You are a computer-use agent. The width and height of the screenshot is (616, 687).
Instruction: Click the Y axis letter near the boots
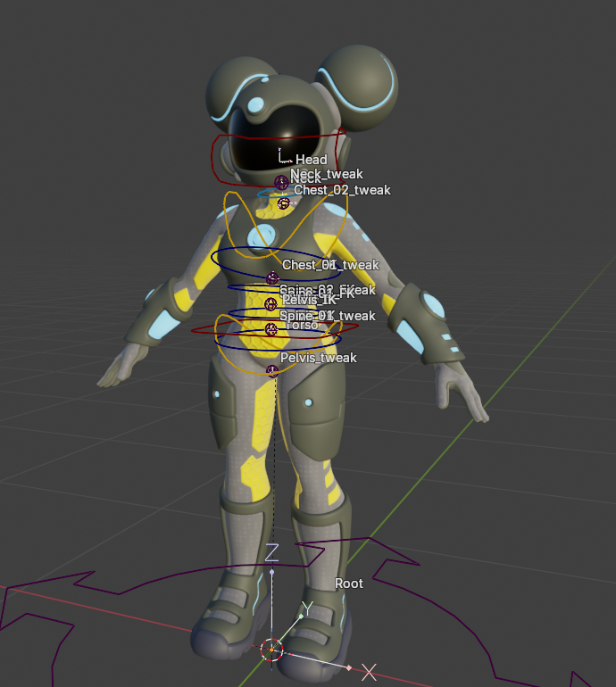pos(307,608)
